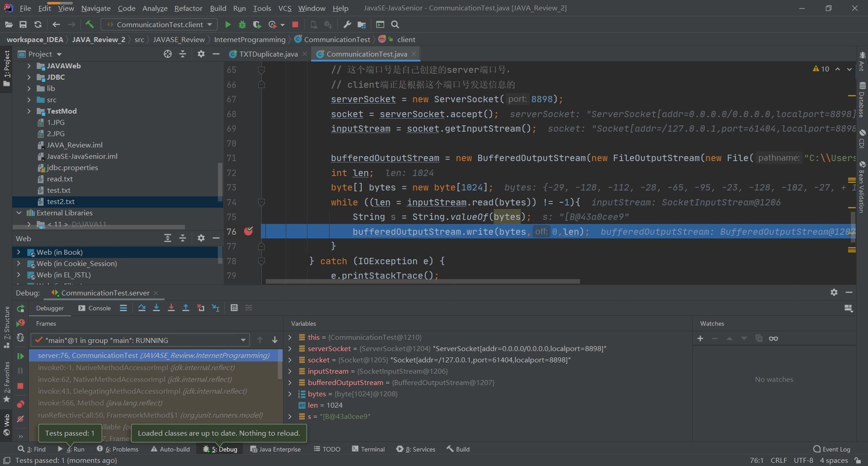The image size is (868, 466).
Task: Rerun CommunicationTest.server in the debug panel
Action: 20,309
